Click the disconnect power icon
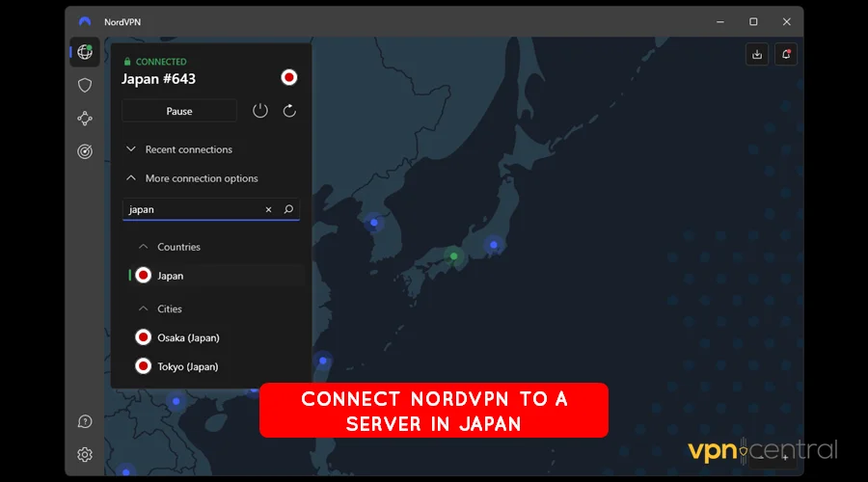Screen dimensions: 868x482 [260, 111]
